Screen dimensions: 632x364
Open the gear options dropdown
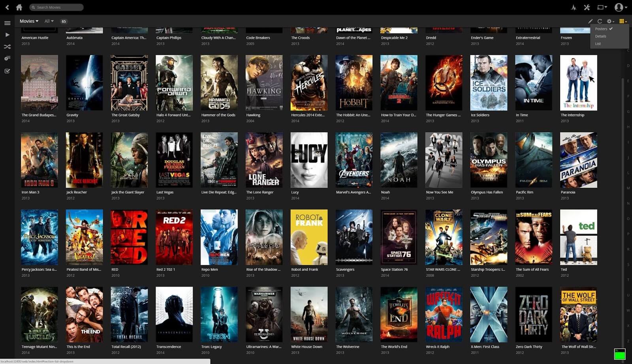pos(610,21)
